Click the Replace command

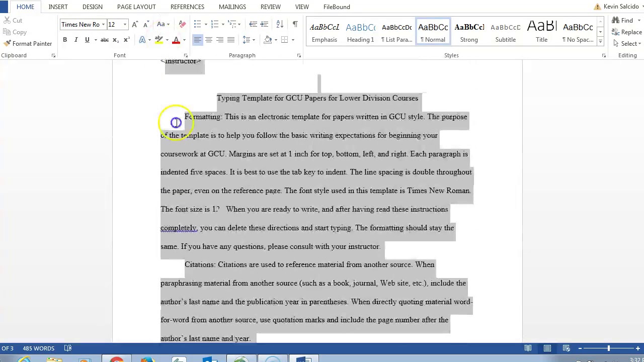(626, 32)
